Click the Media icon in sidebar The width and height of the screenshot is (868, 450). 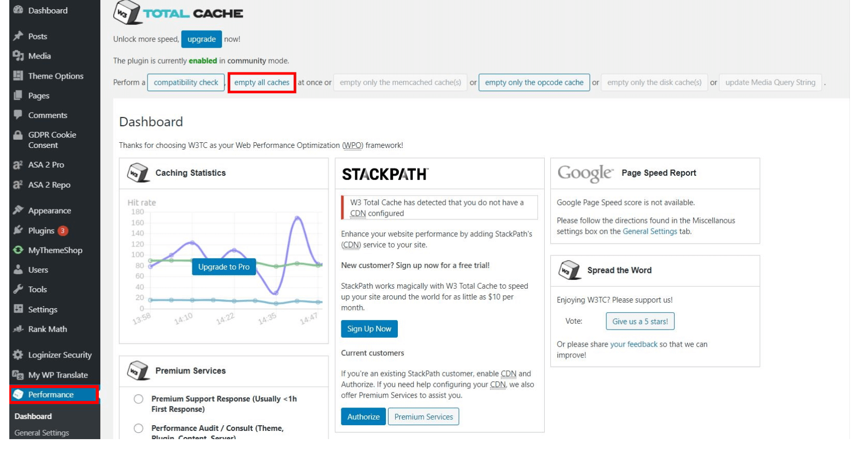click(x=18, y=55)
